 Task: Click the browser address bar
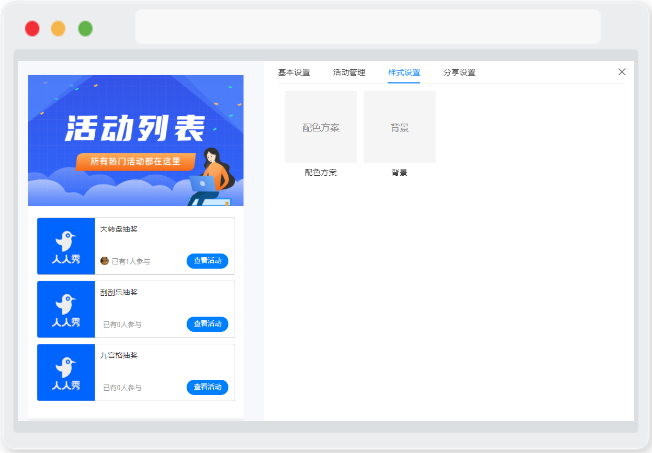[368, 27]
